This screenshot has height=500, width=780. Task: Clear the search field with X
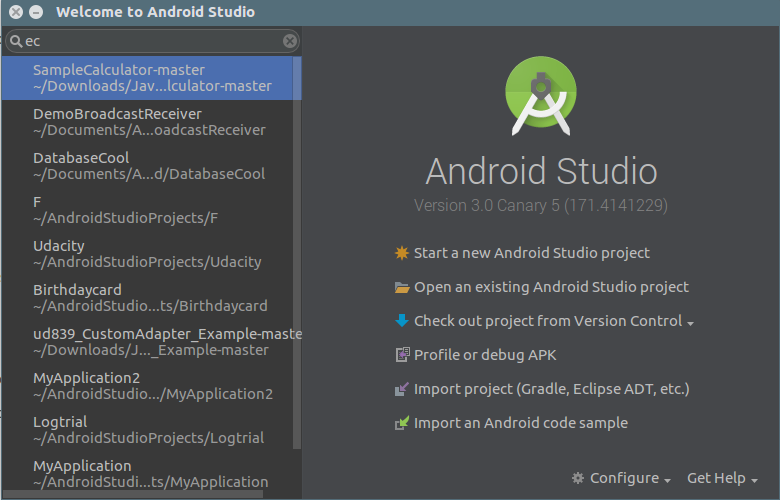(290, 41)
